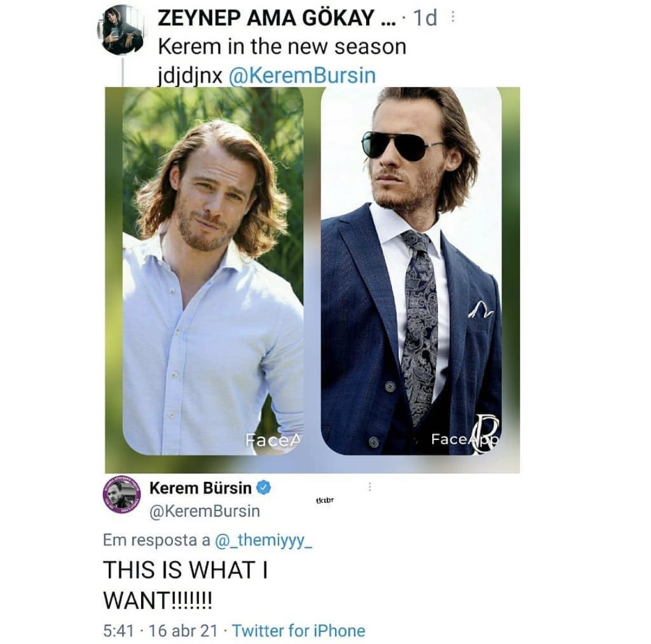
Task: Click the blue verified badge
Action: [264, 488]
